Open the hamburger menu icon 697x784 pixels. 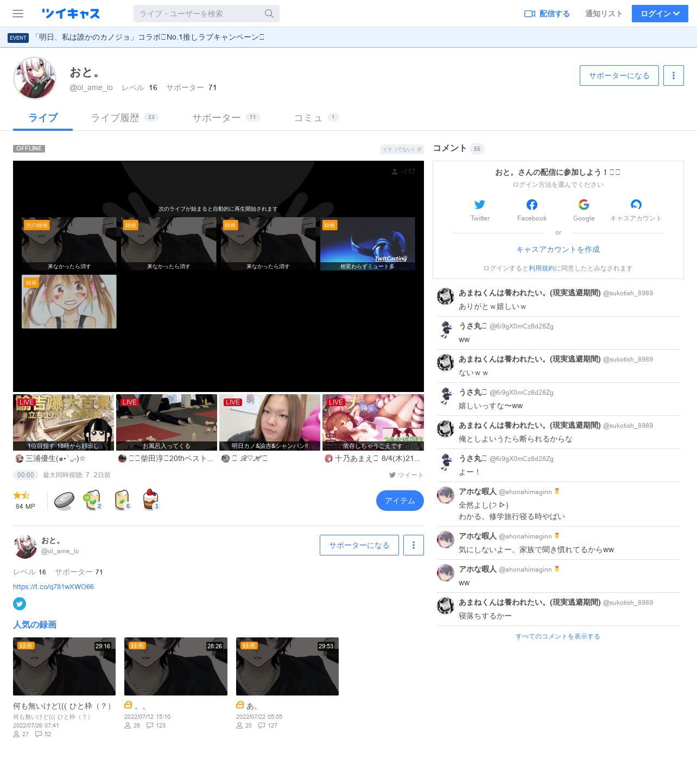click(18, 14)
